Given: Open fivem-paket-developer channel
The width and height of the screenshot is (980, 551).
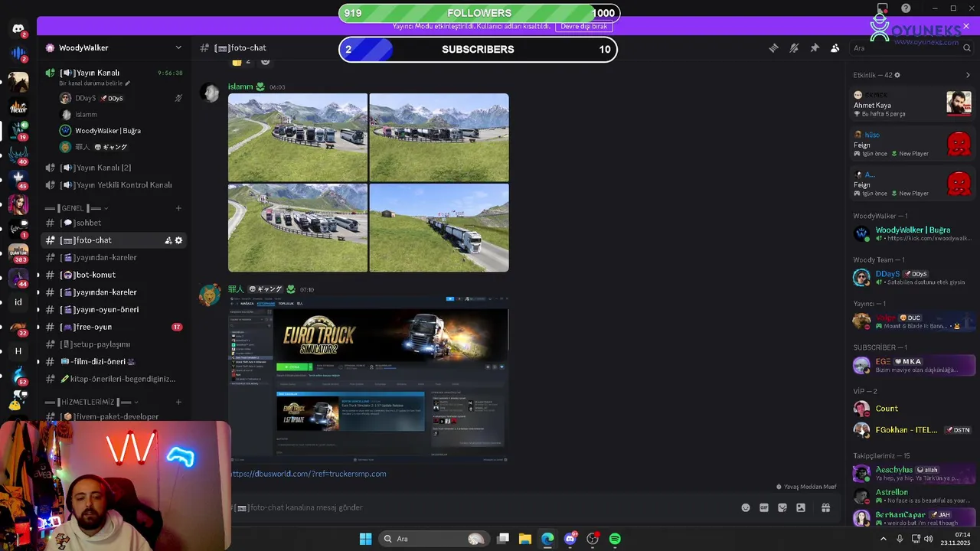Looking at the screenshot, I should pyautogui.click(x=114, y=416).
